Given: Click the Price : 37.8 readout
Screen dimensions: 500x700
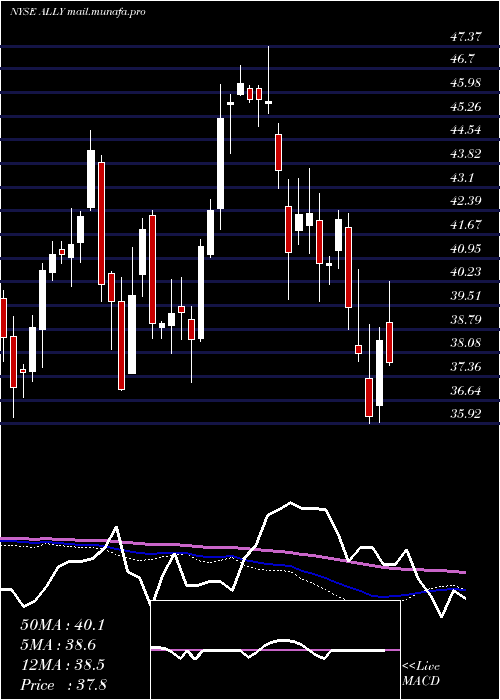Looking at the screenshot, I should [63, 685].
